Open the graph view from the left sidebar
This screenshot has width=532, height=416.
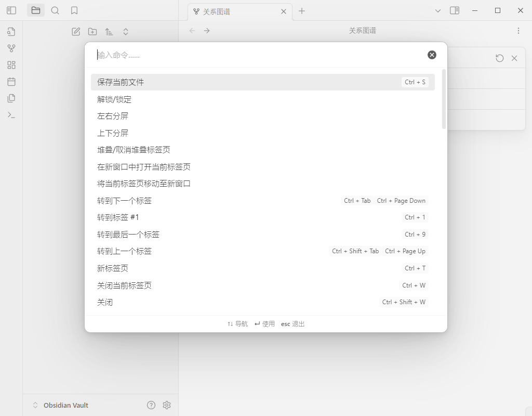coord(11,48)
